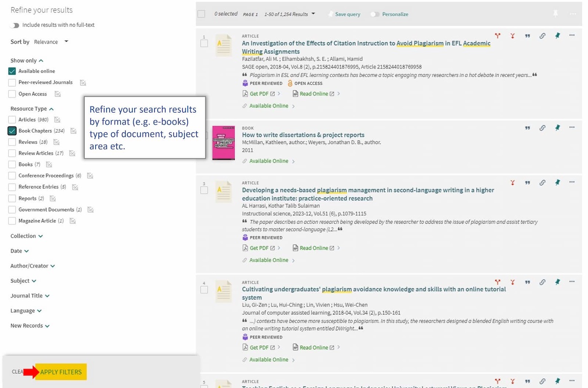
Task: Toggle Include results with no full-text
Action: point(15,24)
